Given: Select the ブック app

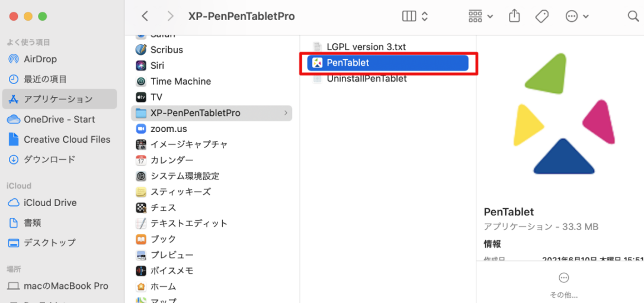Looking at the screenshot, I should click(212, 239).
